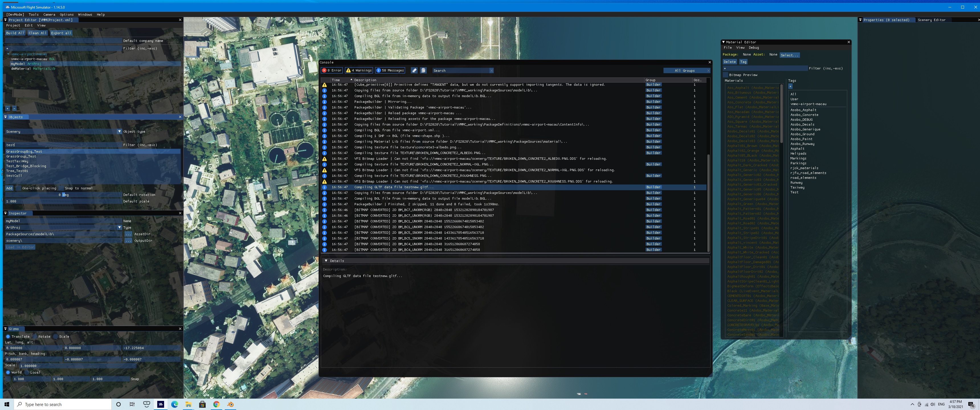This screenshot has width=980, height=410.
Task: Click the Gizmo Scale value field
Action: coord(77,366)
